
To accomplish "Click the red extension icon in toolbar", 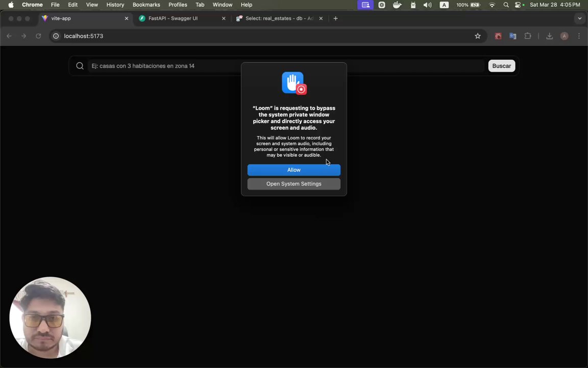I will tap(498, 36).
